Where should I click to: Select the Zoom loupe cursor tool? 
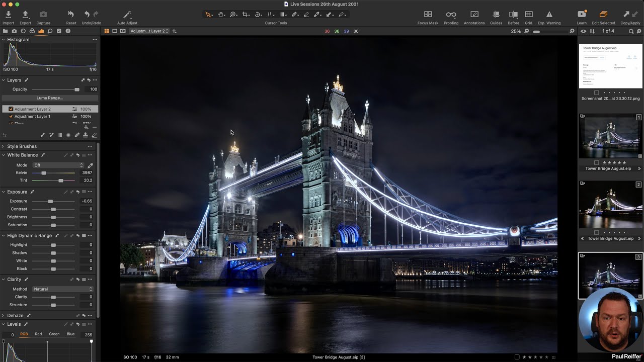pos(233,15)
